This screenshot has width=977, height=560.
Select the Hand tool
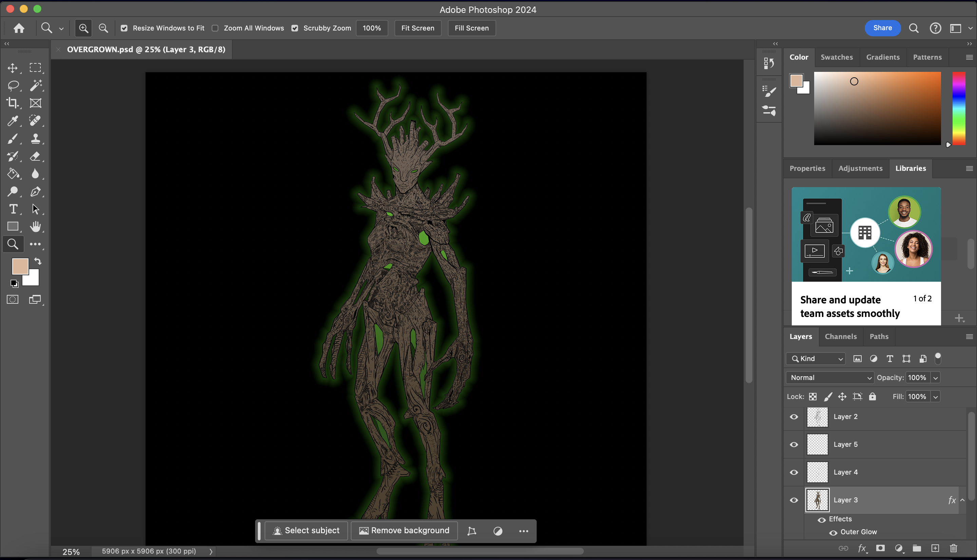pyautogui.click(x=35, y=226)
